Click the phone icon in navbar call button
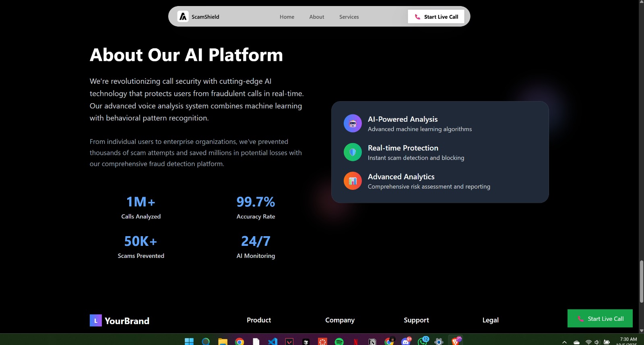644x345 pixels. (x=417, y=17)
